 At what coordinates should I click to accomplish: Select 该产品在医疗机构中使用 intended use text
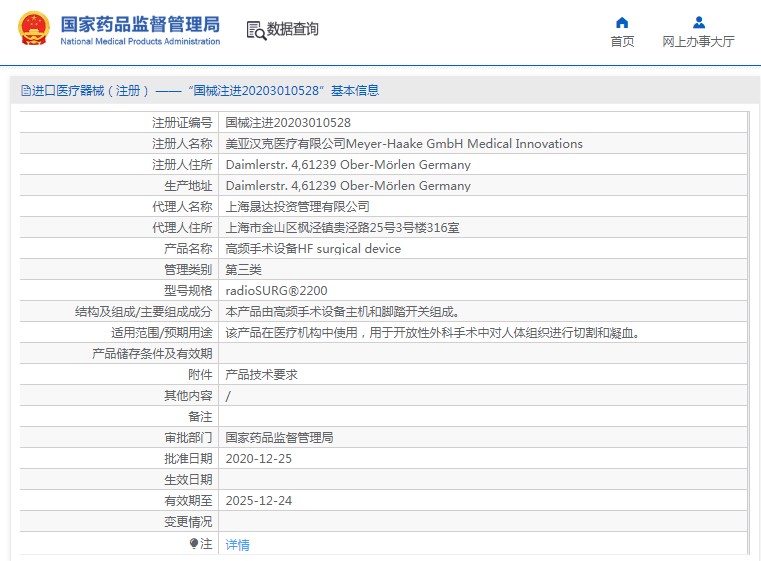click(x=432, y=332)
